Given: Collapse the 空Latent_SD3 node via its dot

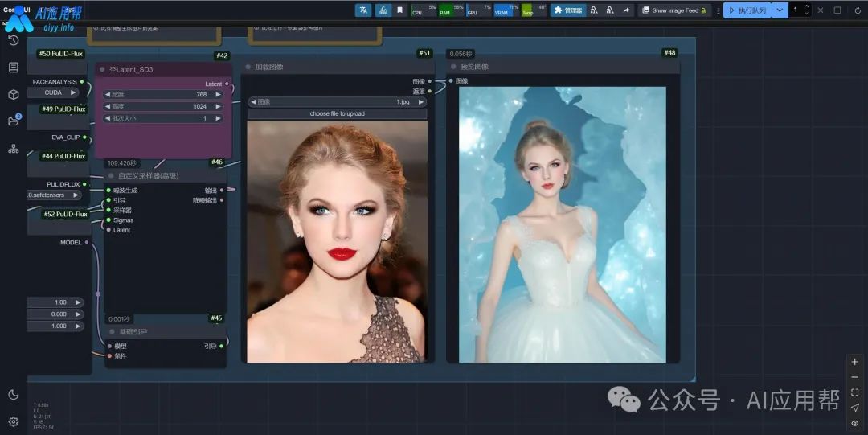Looking at the screenshot, I should [x=102, y=69].
